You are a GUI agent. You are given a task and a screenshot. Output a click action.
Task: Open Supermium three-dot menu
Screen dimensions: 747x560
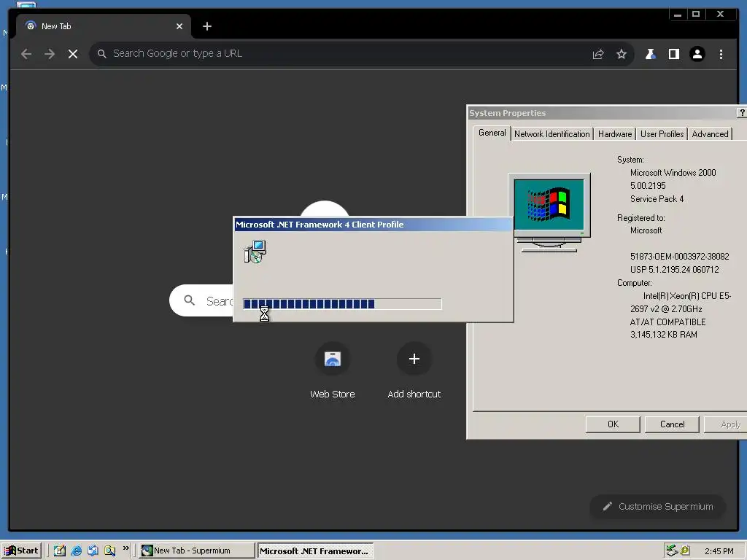tap(721, 54)
